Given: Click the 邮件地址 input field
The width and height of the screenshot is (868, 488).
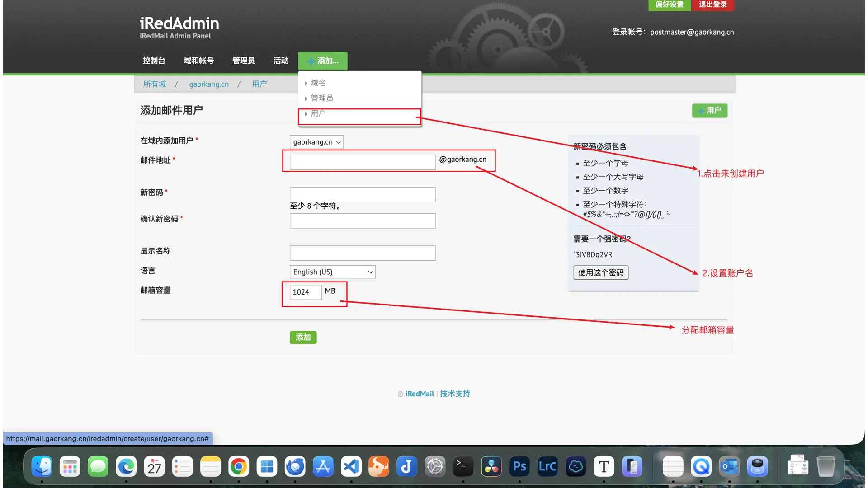Looking at the screenshot, I should [x=363, y=162].
